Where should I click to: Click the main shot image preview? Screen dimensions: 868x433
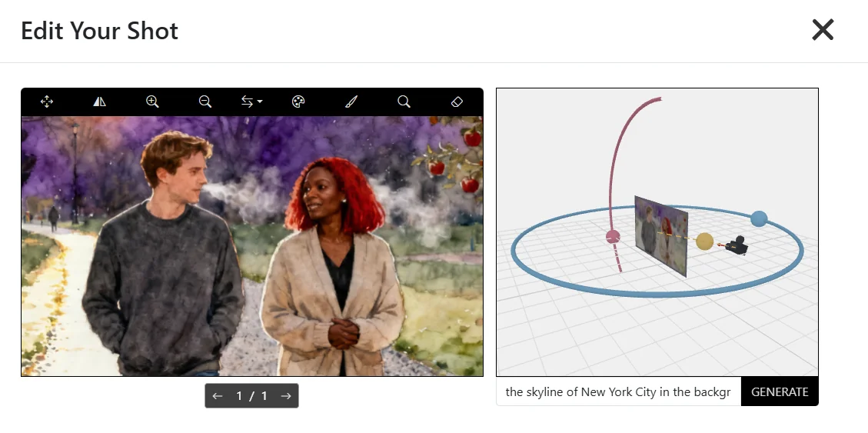tap(252, 246)
